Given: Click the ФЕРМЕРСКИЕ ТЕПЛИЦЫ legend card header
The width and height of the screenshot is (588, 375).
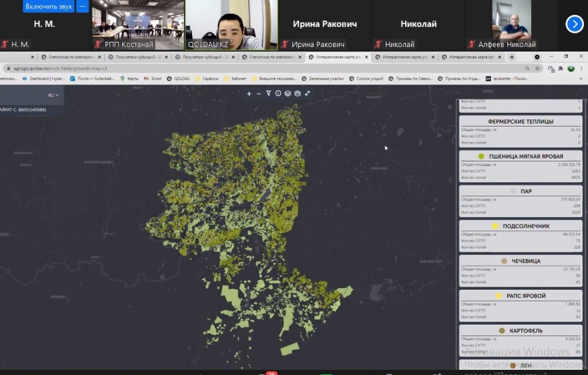Looking at the screenshot, I should [x=521, y=121].
